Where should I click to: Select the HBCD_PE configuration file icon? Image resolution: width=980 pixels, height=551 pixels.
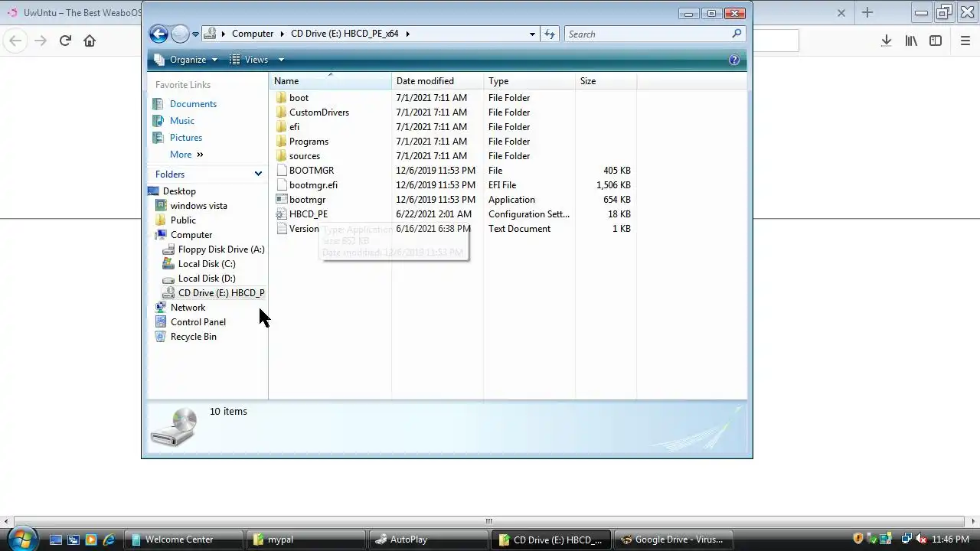coord(281,214)
